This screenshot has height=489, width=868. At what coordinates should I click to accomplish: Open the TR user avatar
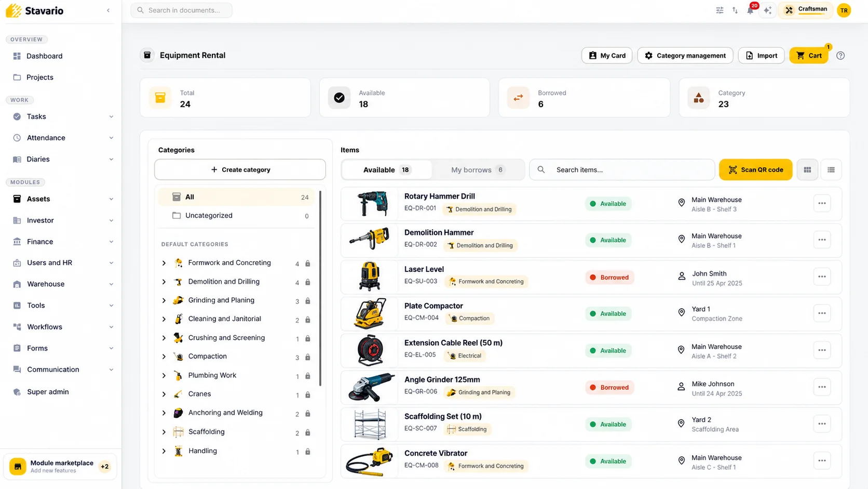tap(844, 10)
